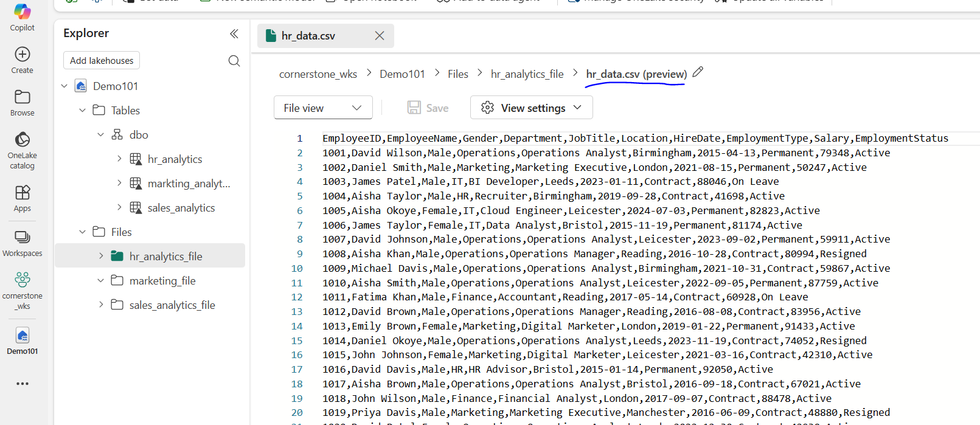
Task: Open Workspaces in the sidebar
Action: [23, 243]
